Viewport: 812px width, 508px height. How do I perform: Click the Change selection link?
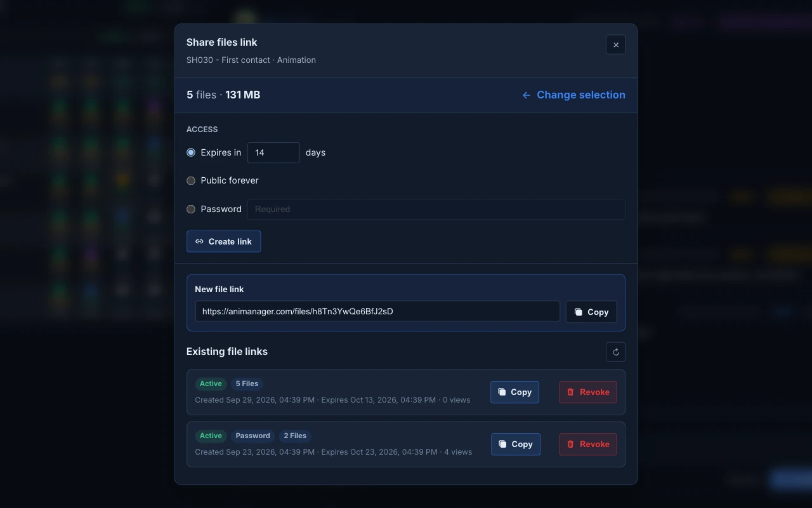click(x=573, y=95)
